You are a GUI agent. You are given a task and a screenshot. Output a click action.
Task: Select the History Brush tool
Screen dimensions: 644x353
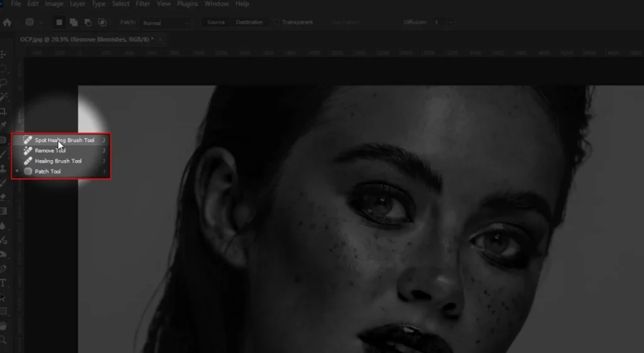(x=3, y=183)
